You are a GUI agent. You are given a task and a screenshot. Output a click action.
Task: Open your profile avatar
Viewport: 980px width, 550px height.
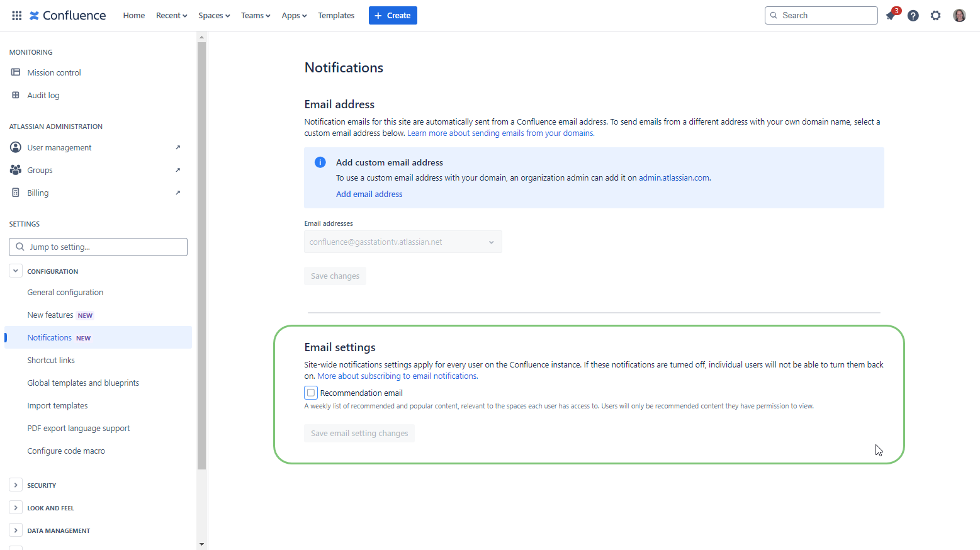tap(959, 15)
